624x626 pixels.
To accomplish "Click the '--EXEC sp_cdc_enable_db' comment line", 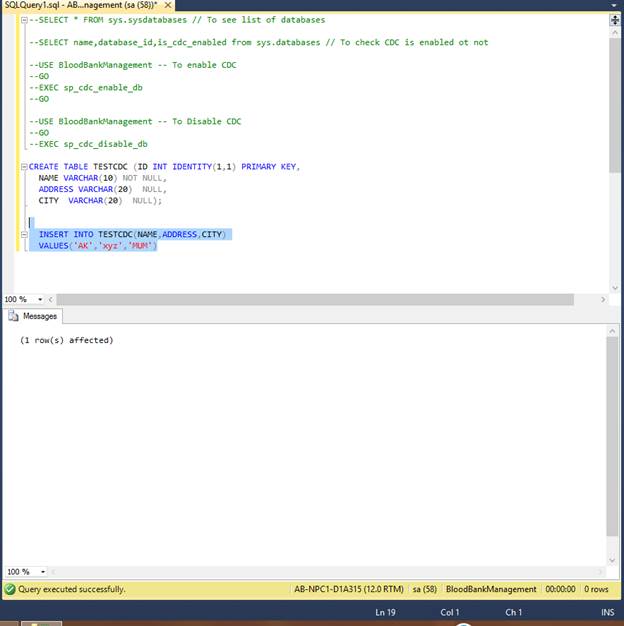I will click(86, 87).
